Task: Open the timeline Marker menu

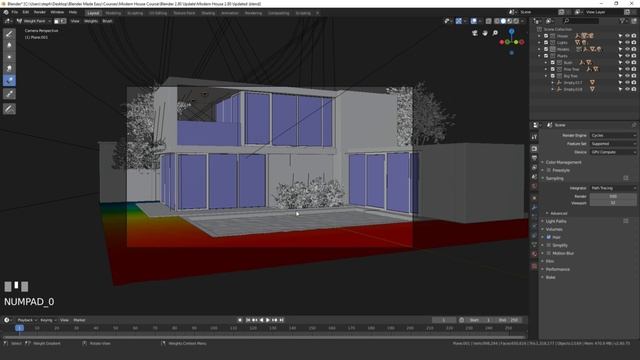Action: pos(79,320)
